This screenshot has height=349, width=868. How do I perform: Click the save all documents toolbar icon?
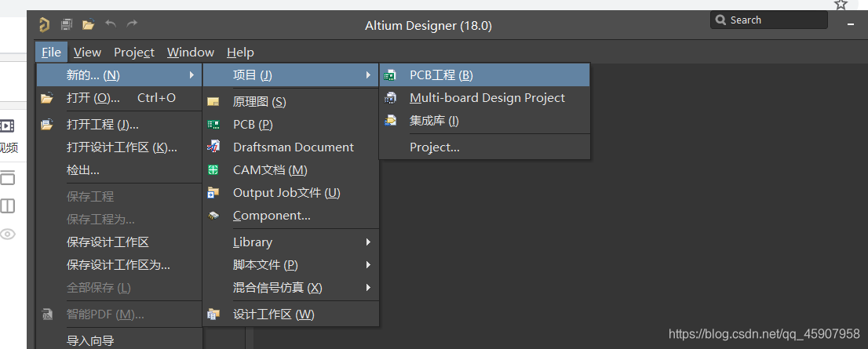(x=67, y=25)
